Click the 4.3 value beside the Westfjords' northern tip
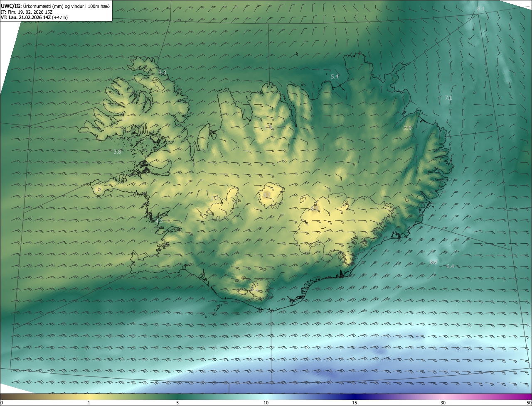Viewport: 532px width, 406px height. 162,72
